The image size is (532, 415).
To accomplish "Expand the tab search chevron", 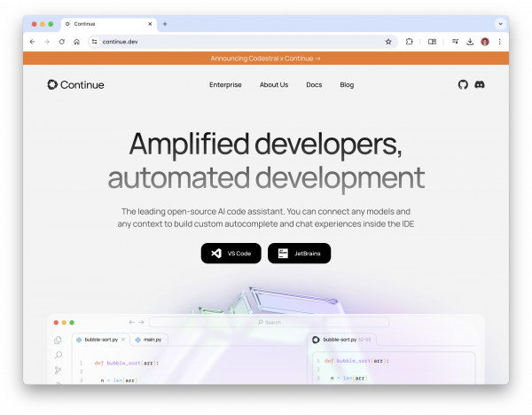I will point(499,24).
